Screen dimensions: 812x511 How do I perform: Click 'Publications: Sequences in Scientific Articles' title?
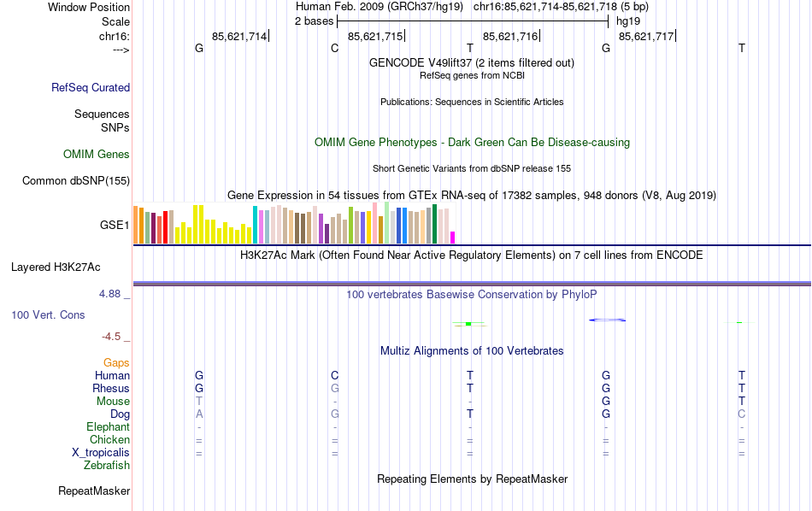point(472,102)
